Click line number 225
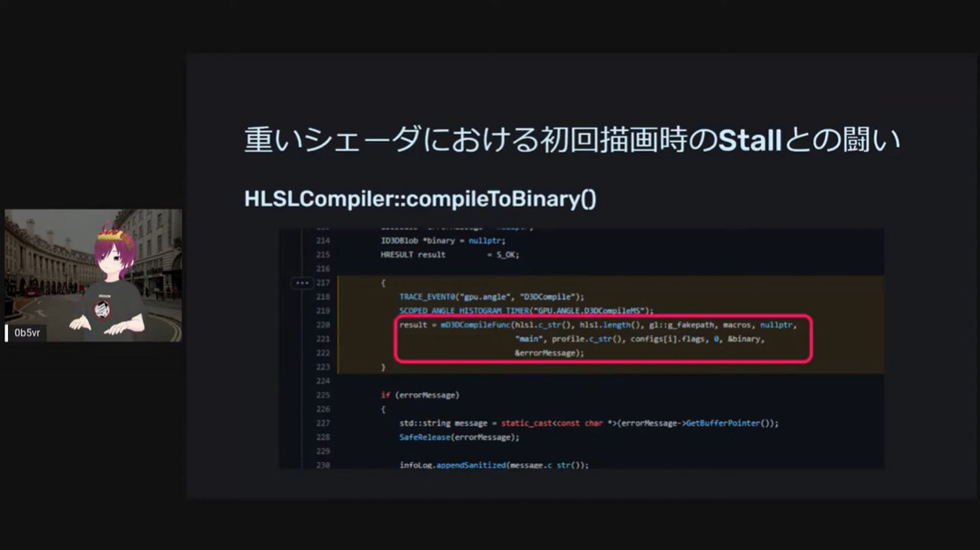The image size is (980, 550). click(x=323, y=395)
